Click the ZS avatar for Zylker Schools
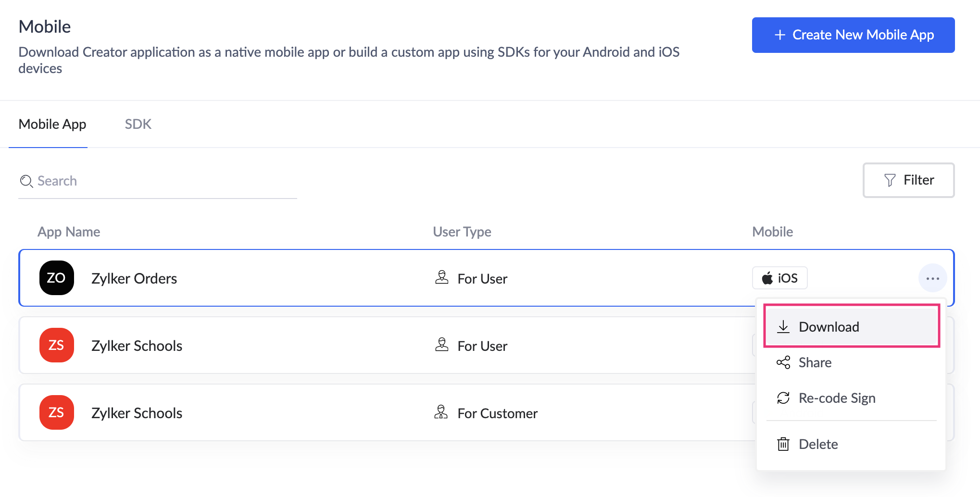 pos(56,345)
